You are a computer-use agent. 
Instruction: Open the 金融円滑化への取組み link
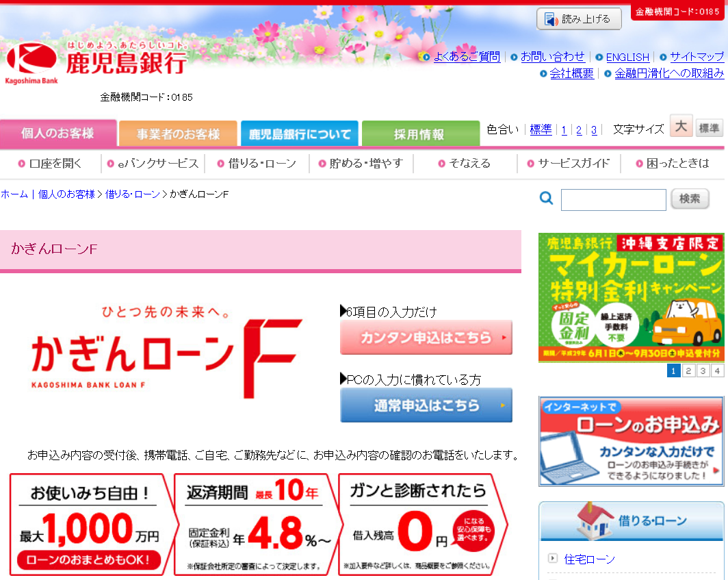[x=669, y=73]
